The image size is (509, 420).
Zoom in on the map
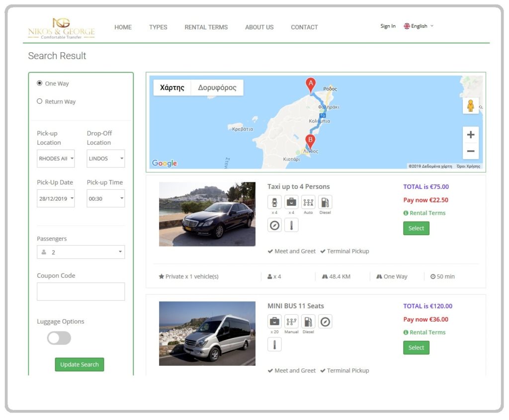470,135
